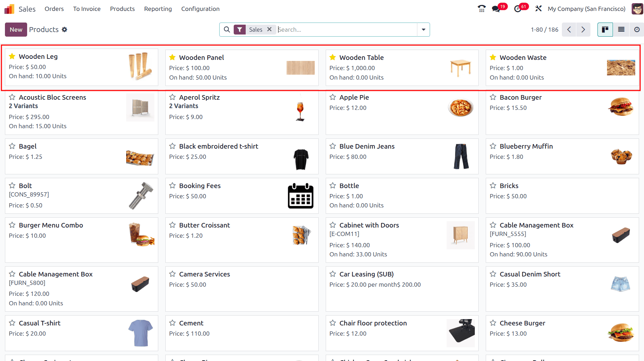The height and width of the screenshot is (361, 644).
Task: Open the Discuss messages icon
Action: click(496, 9)
